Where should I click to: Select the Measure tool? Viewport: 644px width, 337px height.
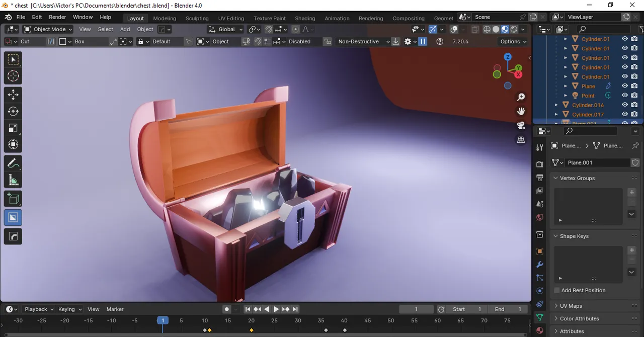(x=13, y=180)
